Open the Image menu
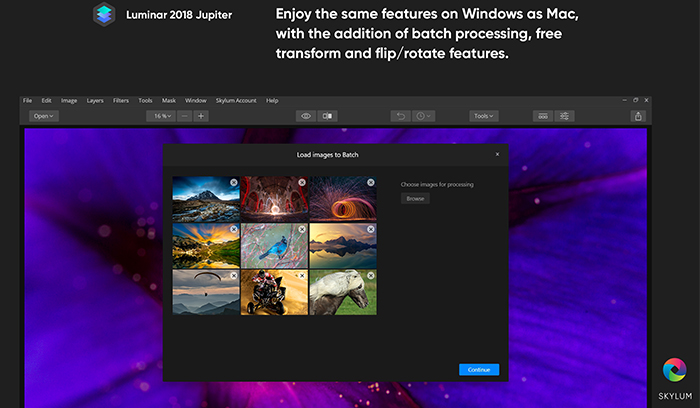The image size is (700, 408). point(69,100)
